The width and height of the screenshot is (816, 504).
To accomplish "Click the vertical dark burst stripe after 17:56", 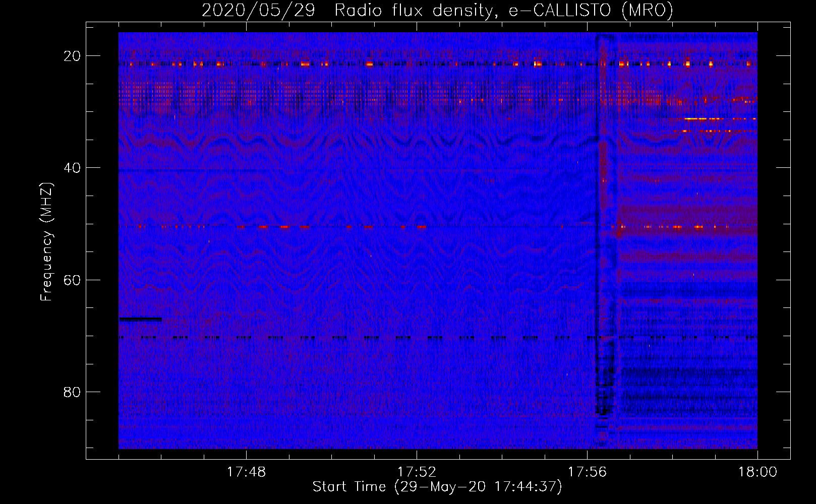I will coord(605,240).
